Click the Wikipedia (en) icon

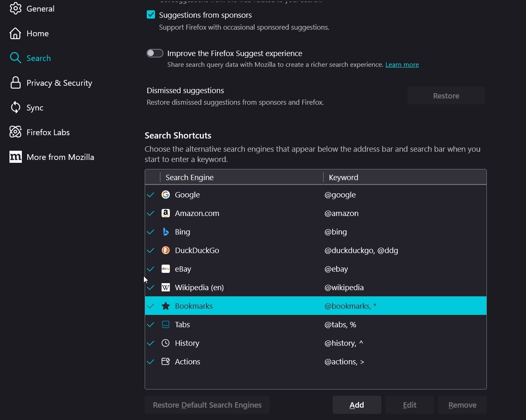[166, 287]
